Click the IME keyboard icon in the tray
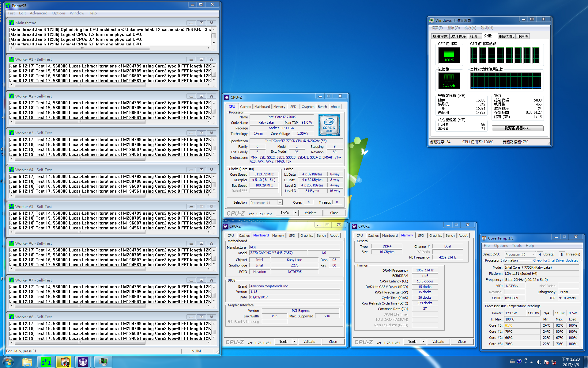The image size is (588, 368). 512,362
